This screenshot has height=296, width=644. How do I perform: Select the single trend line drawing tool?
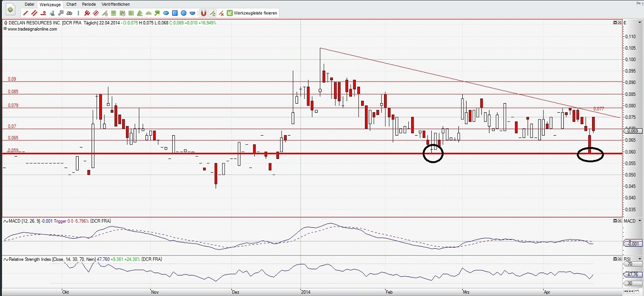pyautogui.click(x=26, y=13)
